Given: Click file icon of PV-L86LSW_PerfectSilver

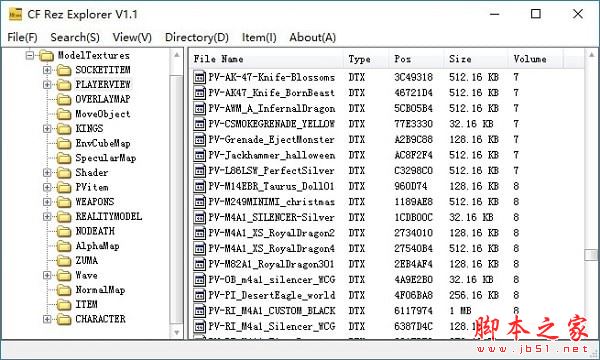Looking at the screenshot, I should [199, 171].
